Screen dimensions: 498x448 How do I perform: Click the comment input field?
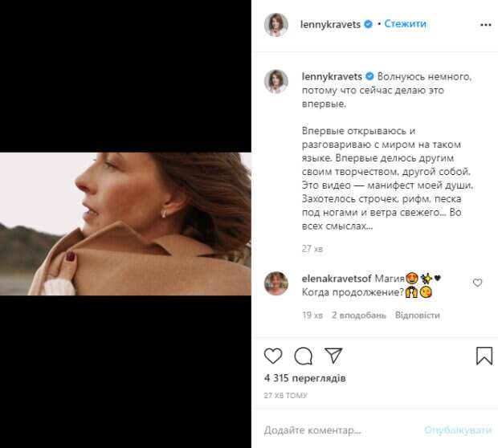pyautogui.click(x=337, y=430)
